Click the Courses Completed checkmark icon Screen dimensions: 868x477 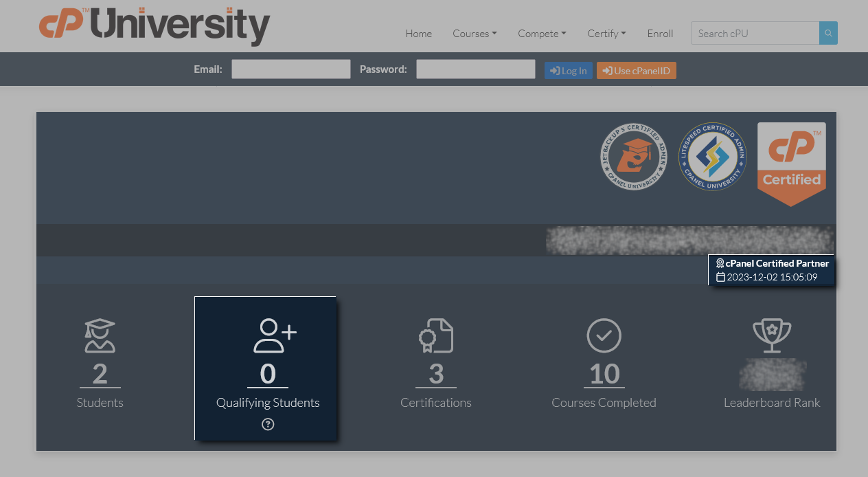[x=604, y=335]
